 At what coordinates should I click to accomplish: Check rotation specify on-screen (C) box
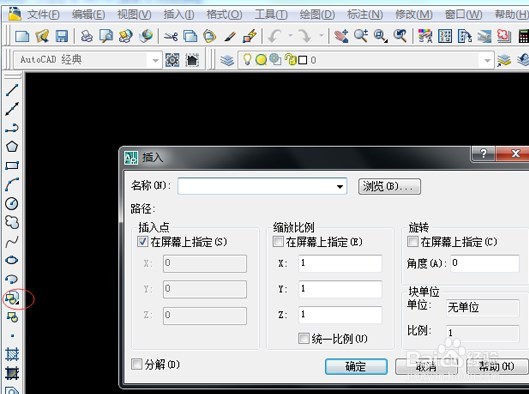413,242
